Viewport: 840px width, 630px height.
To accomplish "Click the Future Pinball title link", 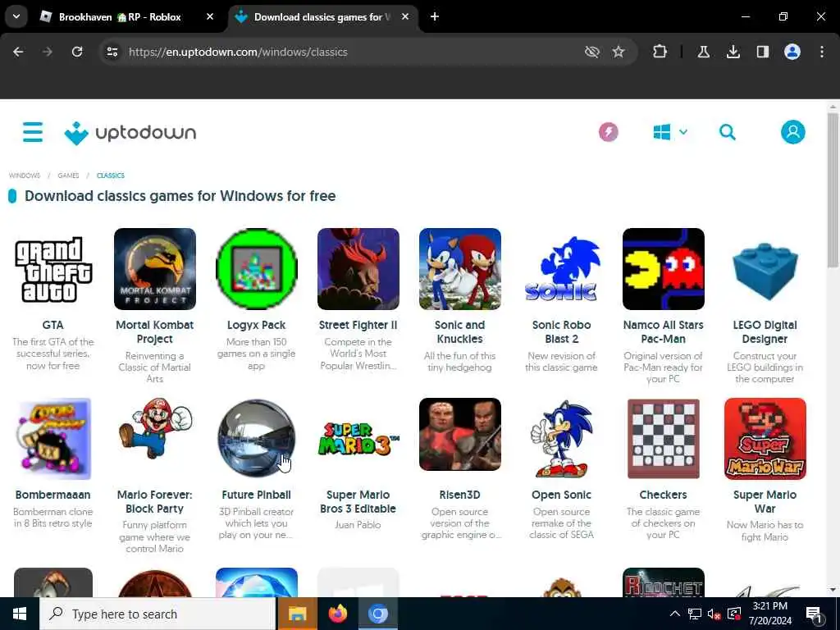I will pyautogui.click(x=257, y=495).
